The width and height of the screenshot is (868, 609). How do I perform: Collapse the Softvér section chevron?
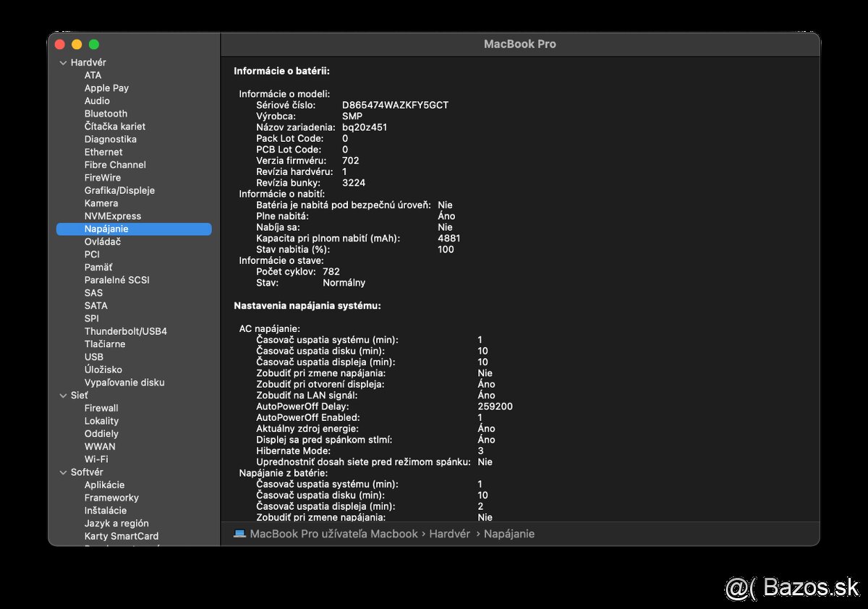point(63,472)
